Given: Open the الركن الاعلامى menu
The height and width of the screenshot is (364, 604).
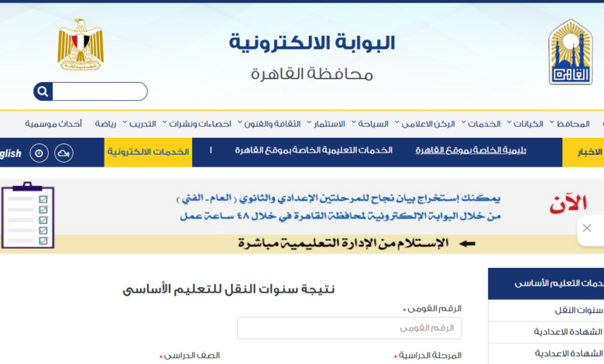Looking at the screenshot, I should click(x=428, y=124).
